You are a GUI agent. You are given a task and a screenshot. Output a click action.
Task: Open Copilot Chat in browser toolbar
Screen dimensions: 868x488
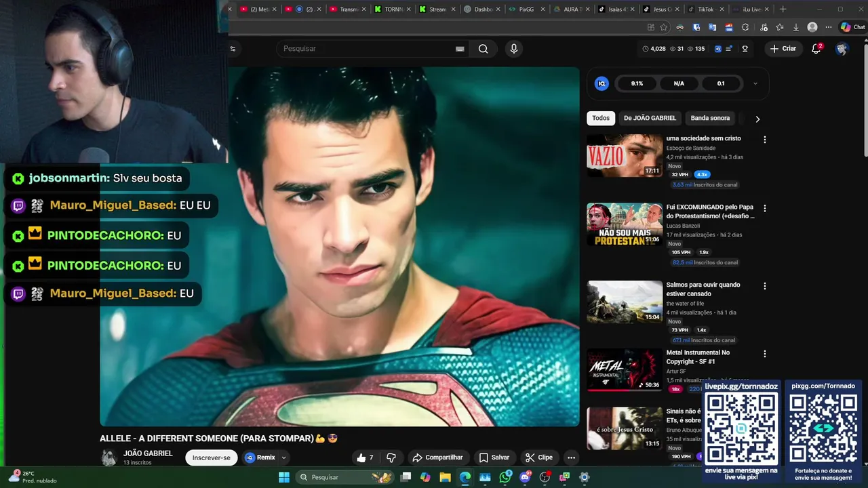click(x=852, y=27)
